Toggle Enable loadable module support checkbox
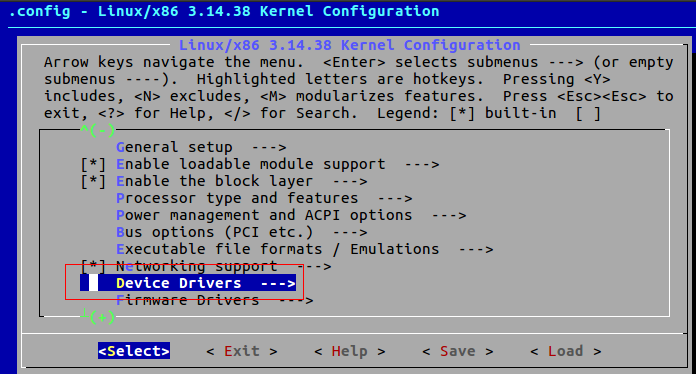Screen dimensions: 696x374 (93, 164)
